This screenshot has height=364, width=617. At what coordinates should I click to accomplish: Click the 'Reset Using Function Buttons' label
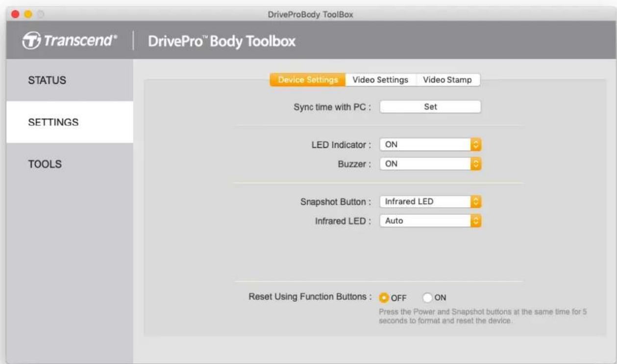pos(310,297)
